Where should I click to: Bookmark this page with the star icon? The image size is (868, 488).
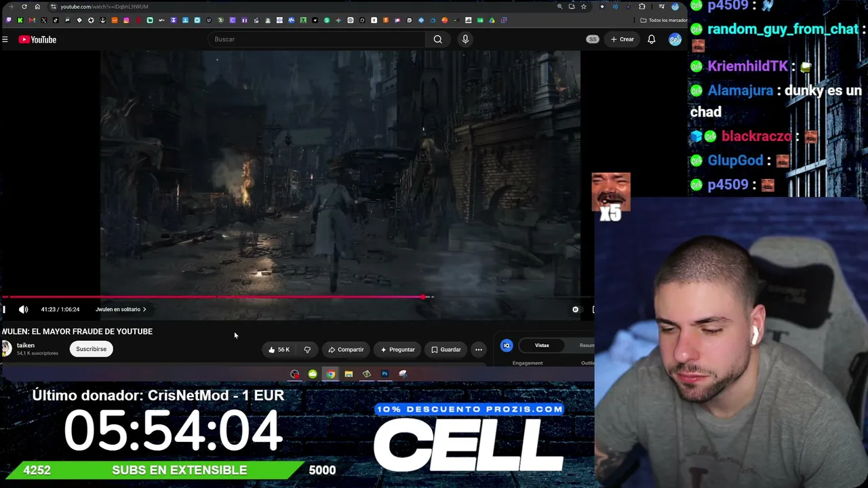[583, 7]
